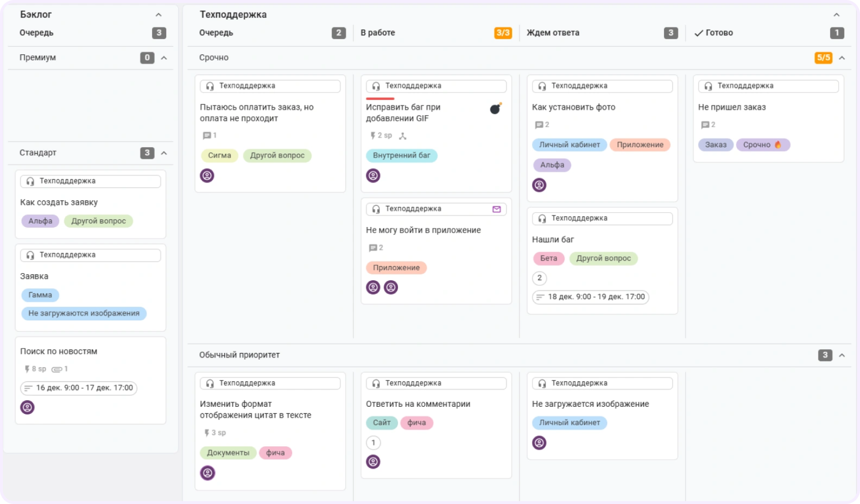Collapse the Срочно swimlane
Screen dimensions: 860x504
click(x=842, y=58)
